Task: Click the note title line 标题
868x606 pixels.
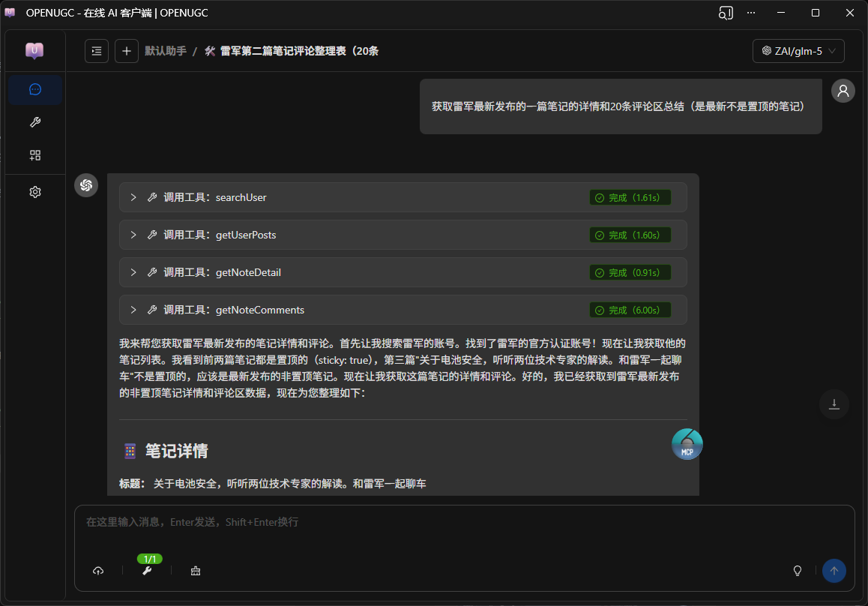Action: point(272,484)
